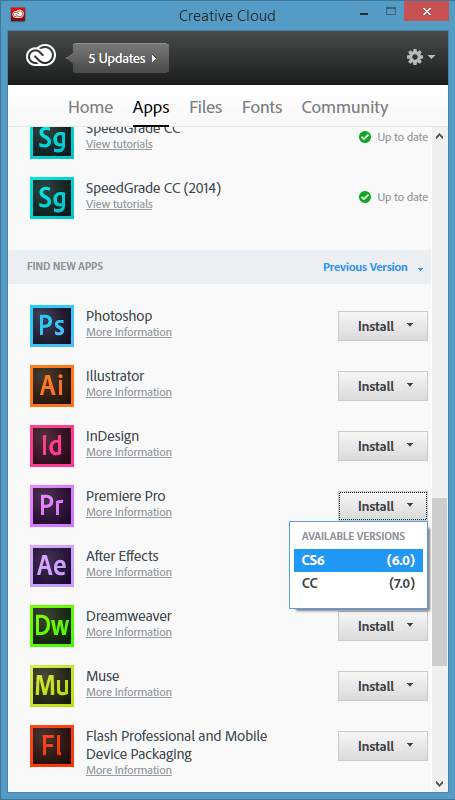Click the Photoshop Ps app icon
This screenshot has height=800, width=455.
(52, 326)
